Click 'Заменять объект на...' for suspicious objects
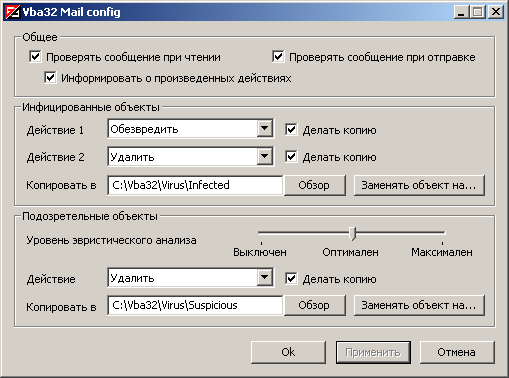 point(419,305)
